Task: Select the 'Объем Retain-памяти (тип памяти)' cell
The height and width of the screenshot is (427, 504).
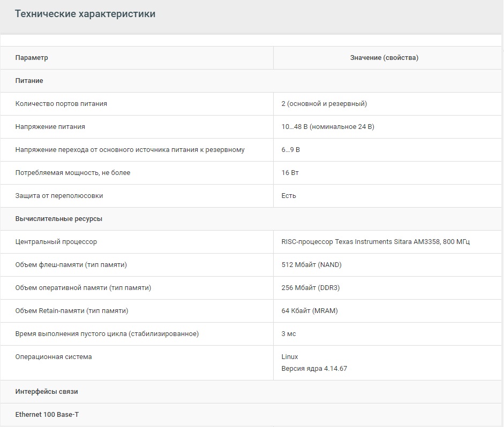Action: click(72, 311)
